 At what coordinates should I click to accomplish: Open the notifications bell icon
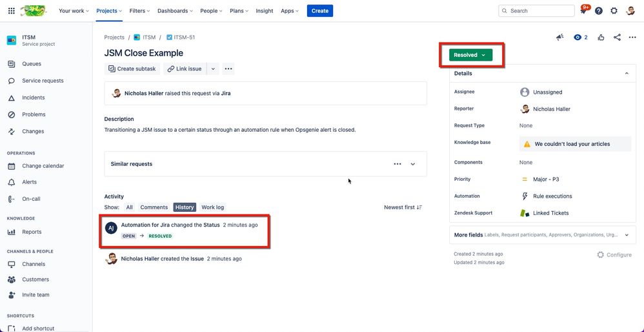pyautogui.click(x=583, y=11)
